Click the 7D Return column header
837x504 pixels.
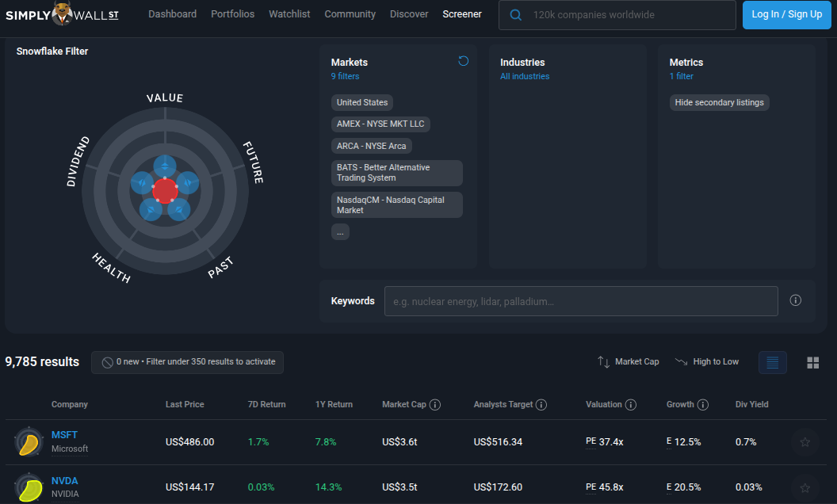coord(266,405)
